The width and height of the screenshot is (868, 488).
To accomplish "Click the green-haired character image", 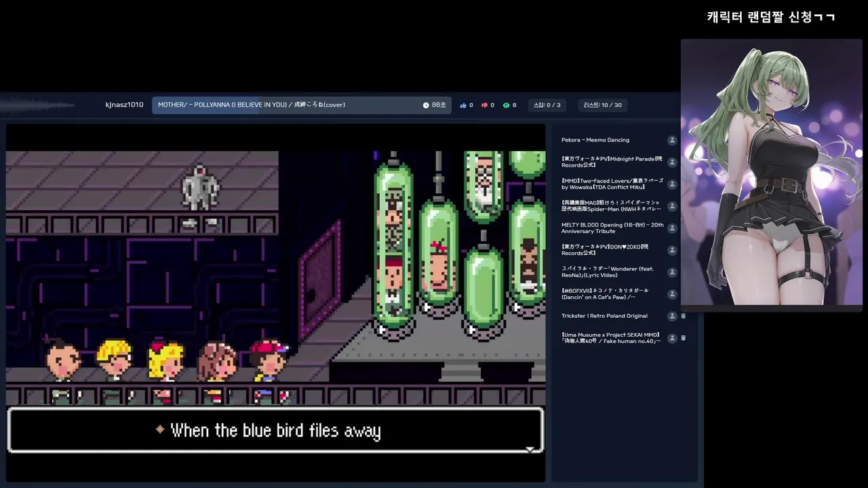I will click(x=772, y=172).
